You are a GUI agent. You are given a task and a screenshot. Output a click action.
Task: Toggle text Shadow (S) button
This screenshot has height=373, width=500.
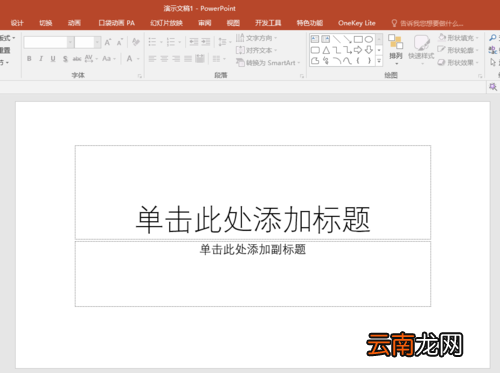65,59
